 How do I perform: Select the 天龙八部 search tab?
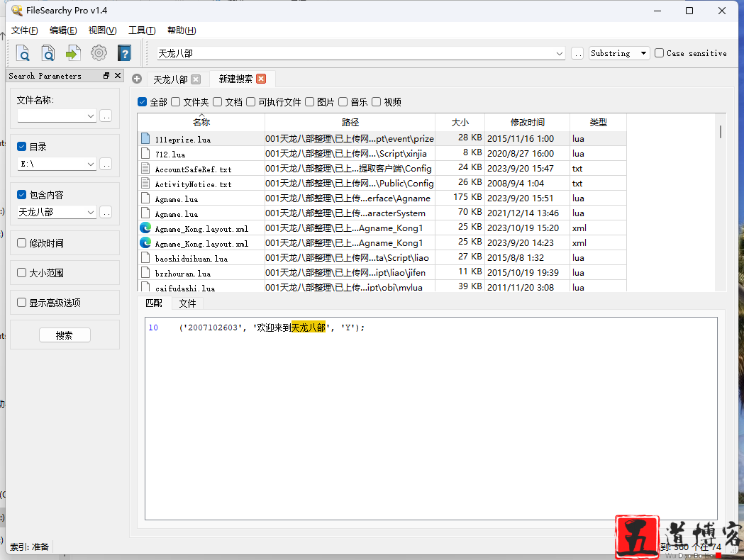(x=170, y=79)
